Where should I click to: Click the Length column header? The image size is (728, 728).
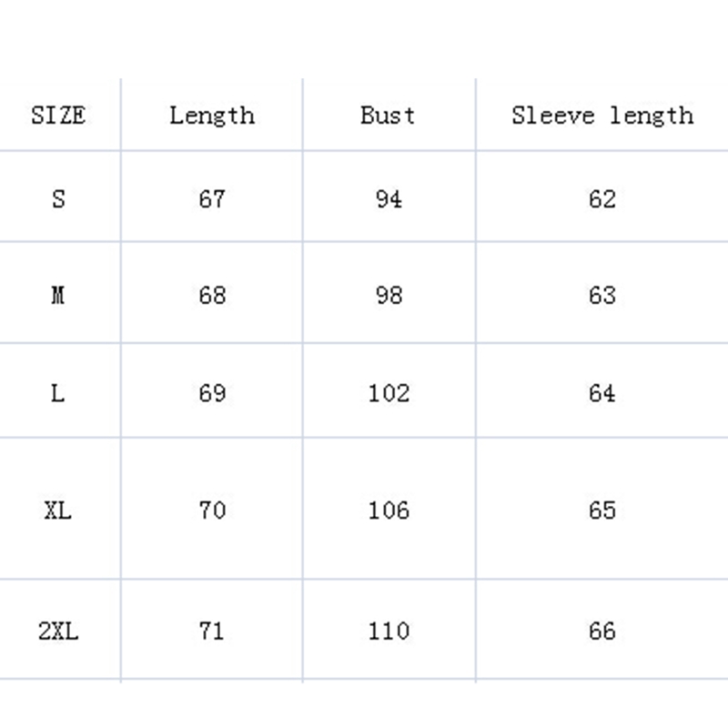point(211,116)
